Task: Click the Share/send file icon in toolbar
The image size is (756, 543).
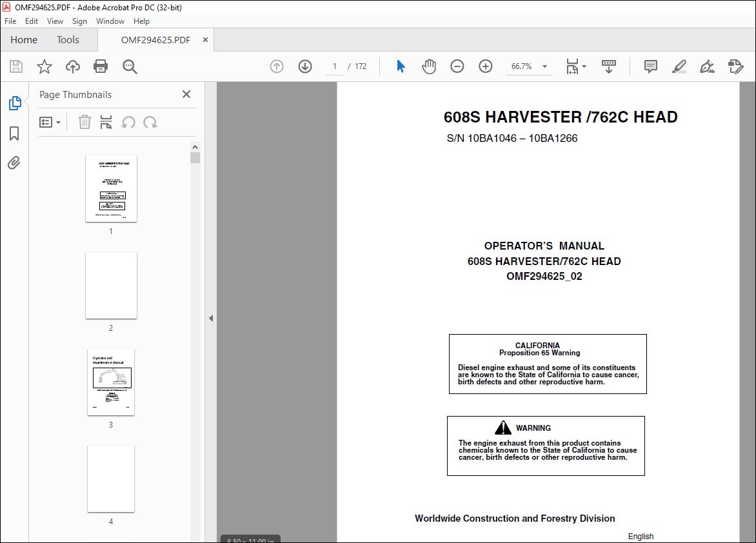Action: pos(736,66)
